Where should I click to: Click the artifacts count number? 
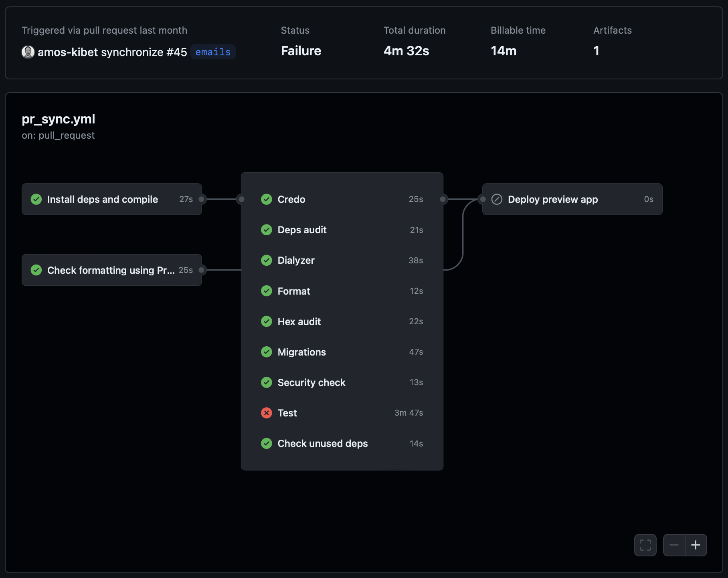click(596, 51)
